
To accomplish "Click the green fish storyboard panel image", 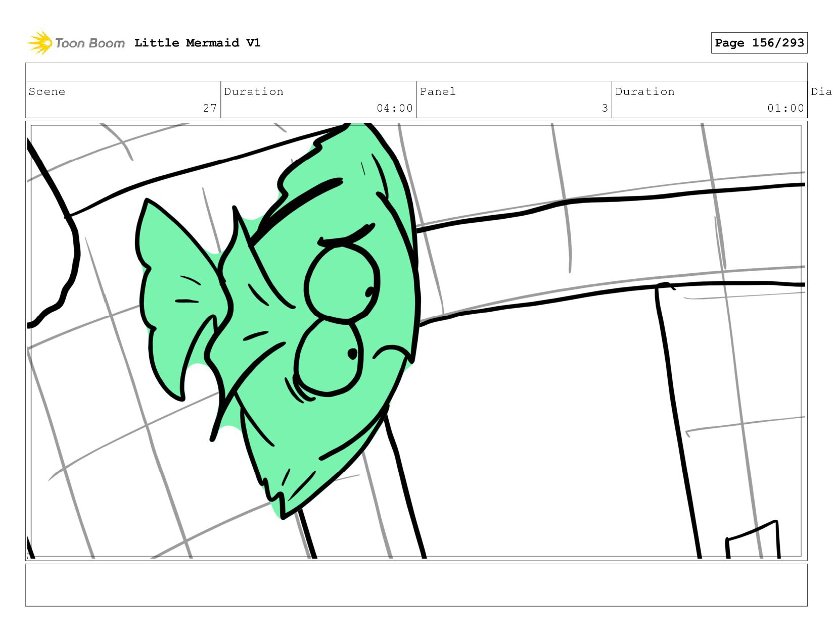I will [x=416, y=341].
